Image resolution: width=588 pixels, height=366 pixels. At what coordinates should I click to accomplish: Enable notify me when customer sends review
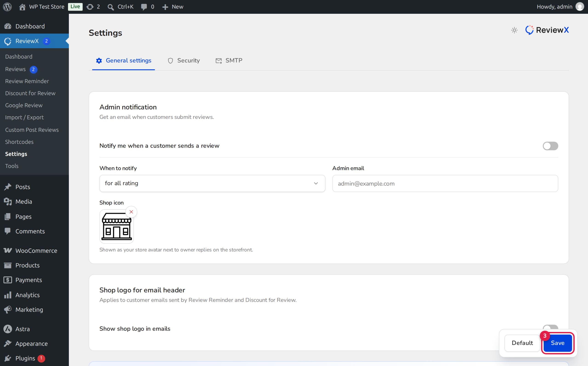(550, 146)
